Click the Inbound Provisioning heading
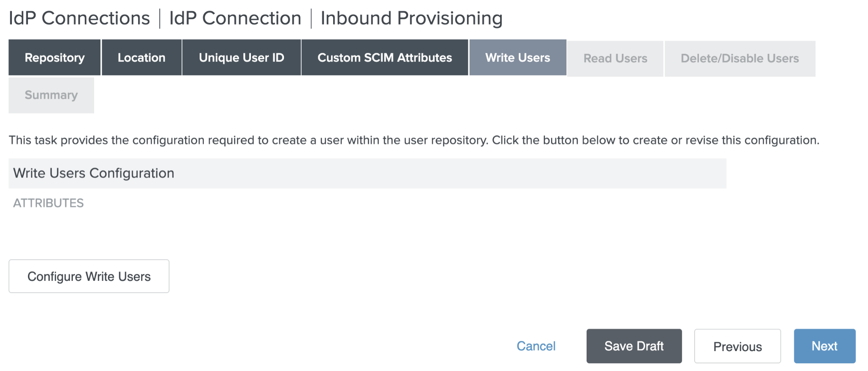The image size is (868, 371). pos(411,18)
